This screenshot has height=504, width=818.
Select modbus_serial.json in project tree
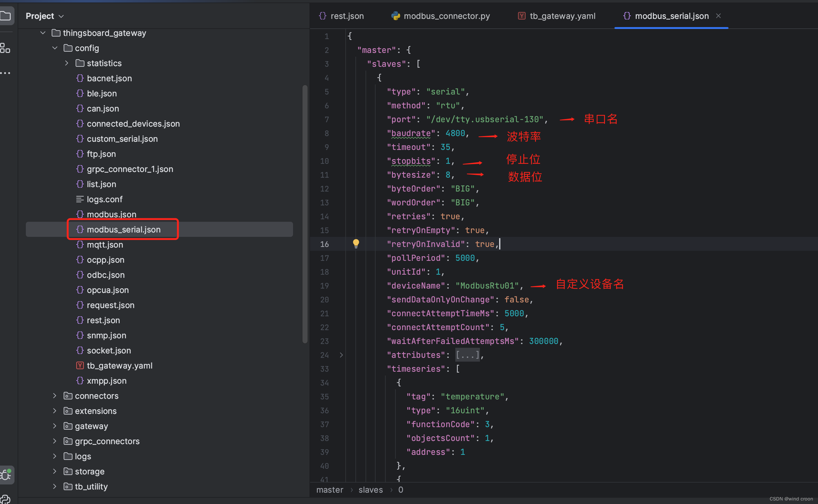123,229
